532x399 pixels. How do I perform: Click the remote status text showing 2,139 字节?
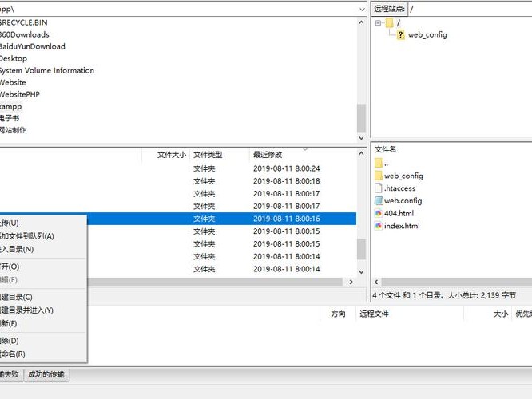click(x=444, y=295)
